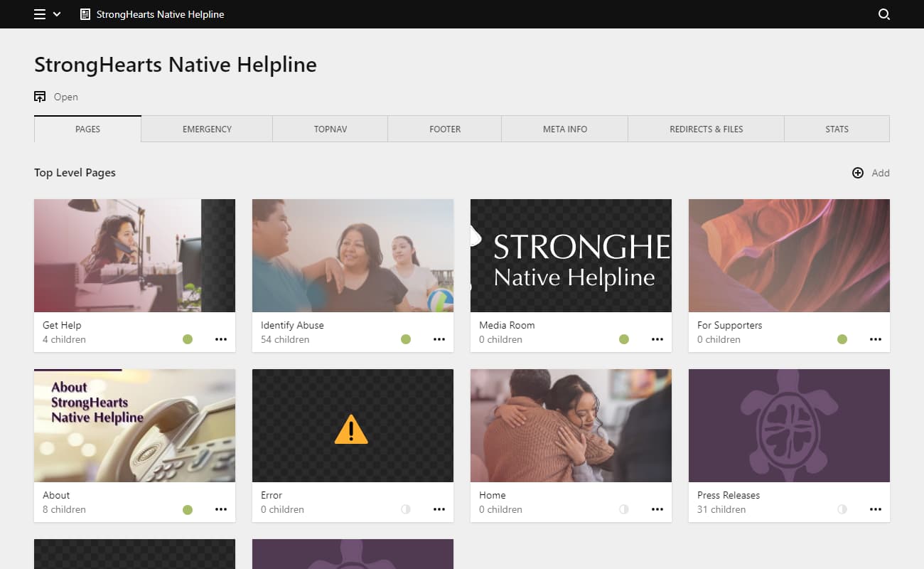Click '4 children' under Get Help

coord(64,339)
